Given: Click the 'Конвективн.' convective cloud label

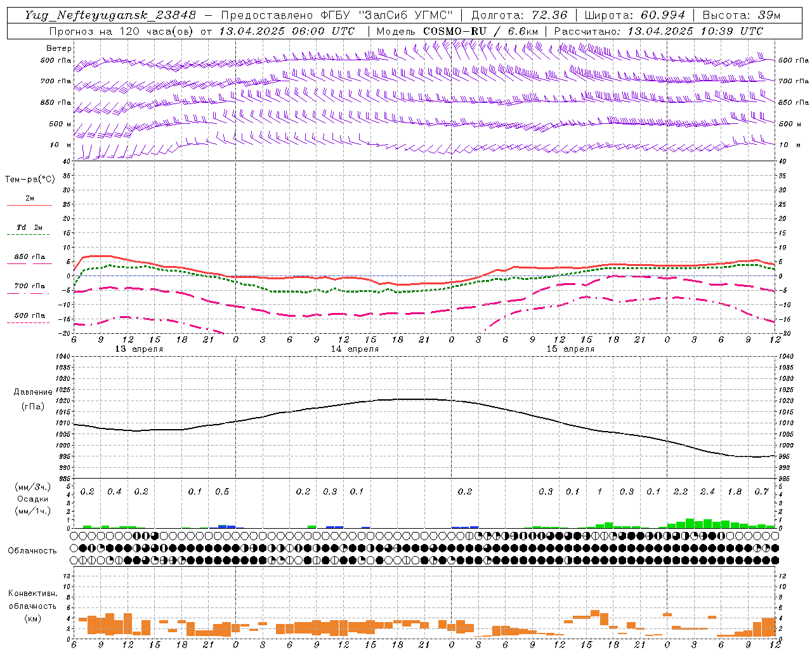Looking at the screenshot, I should point(32,594).
